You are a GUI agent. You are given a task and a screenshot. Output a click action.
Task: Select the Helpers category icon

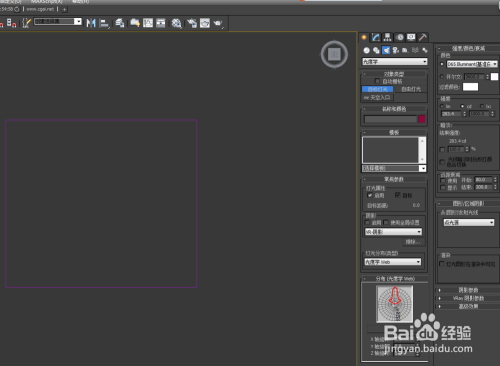405,50
